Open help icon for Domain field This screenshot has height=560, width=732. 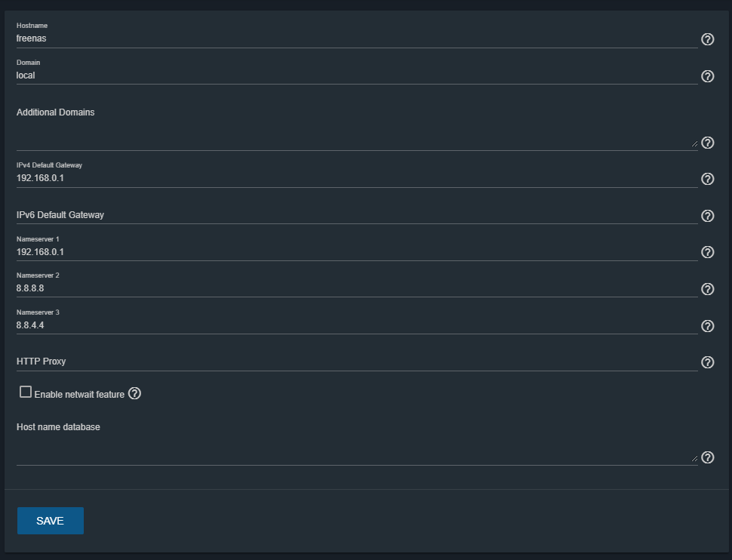pyautogui.click(x=707, y=76)
